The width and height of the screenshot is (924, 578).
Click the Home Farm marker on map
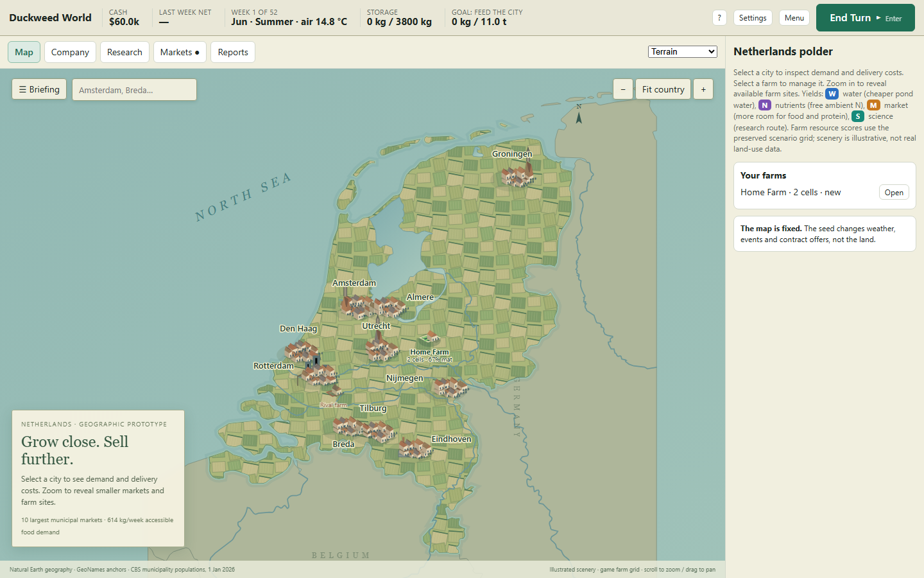tap(429, 338)
